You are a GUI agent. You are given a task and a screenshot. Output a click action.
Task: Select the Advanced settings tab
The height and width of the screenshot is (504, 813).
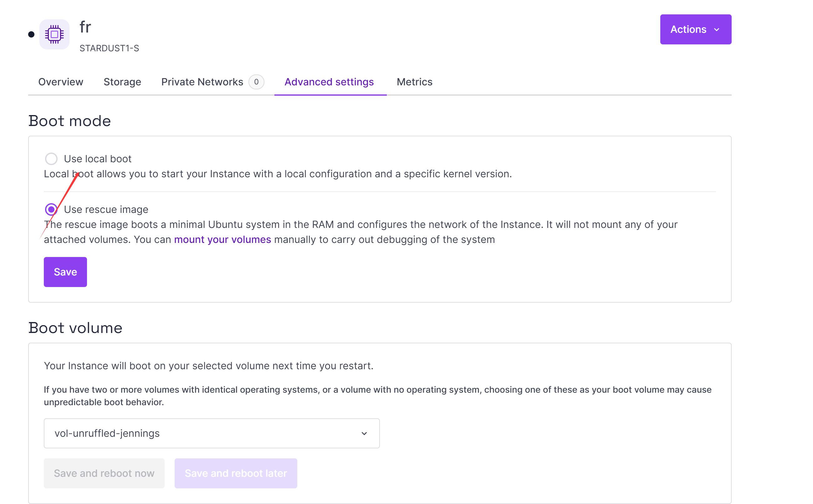(329, 82)
